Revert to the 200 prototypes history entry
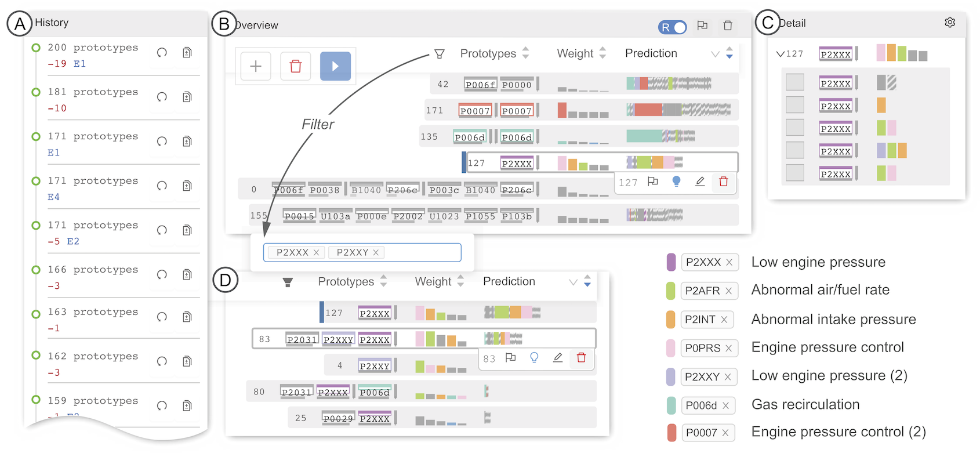The width and height of the screenshot is (980, 453). pyautogui.click(x=162, y=53)
